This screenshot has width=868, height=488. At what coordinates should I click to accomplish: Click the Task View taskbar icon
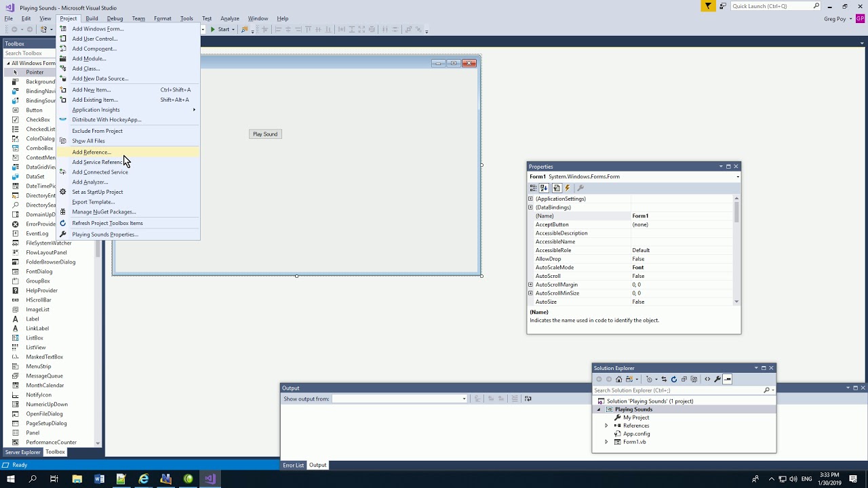tap(54, 479)
